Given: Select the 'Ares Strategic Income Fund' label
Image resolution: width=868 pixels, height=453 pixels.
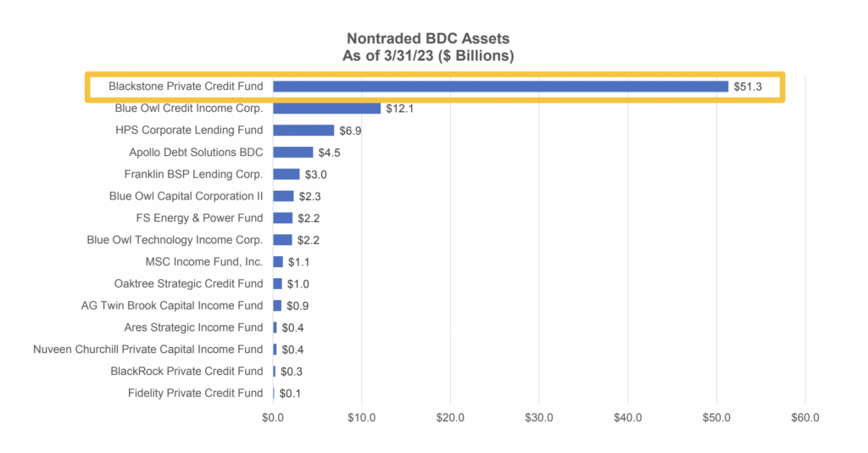Looking at the screenshot, I should click(194, 327).
